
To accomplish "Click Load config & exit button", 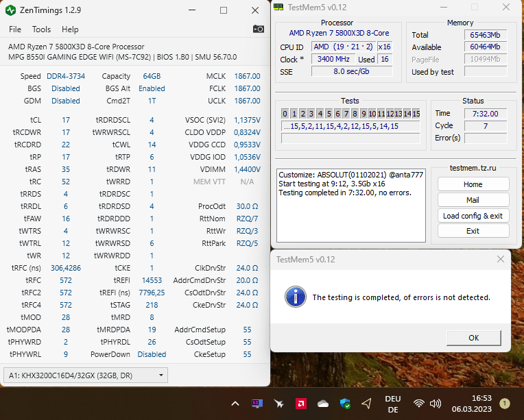I will 473,216.
